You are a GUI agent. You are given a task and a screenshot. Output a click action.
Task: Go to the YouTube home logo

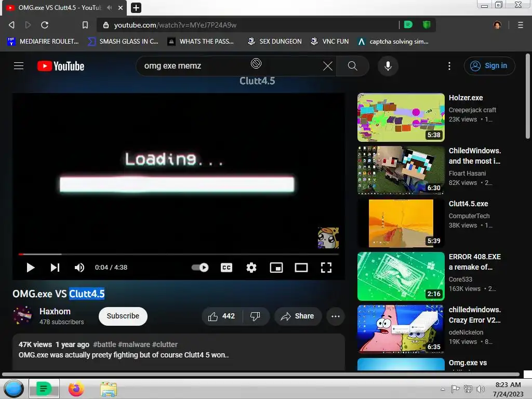pos(61,66)
